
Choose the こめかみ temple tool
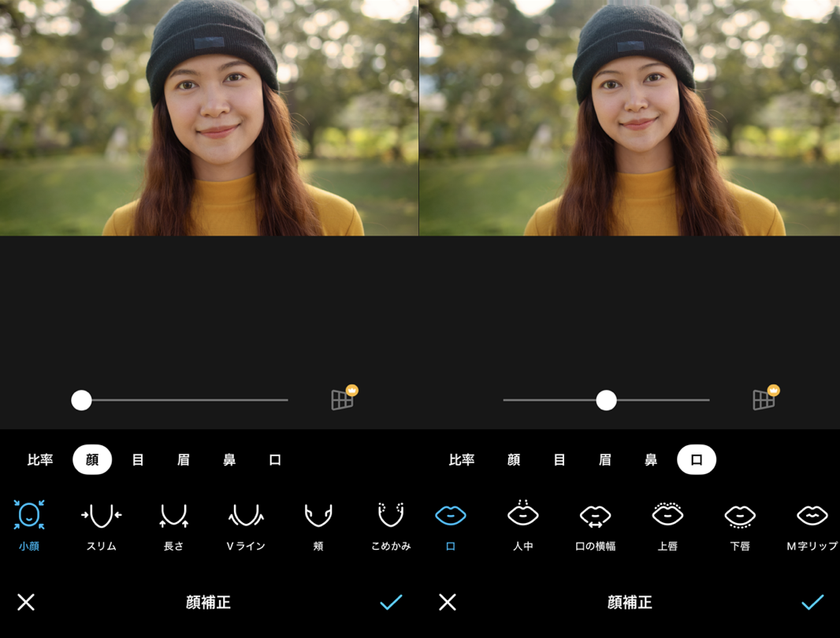[390, 516]
